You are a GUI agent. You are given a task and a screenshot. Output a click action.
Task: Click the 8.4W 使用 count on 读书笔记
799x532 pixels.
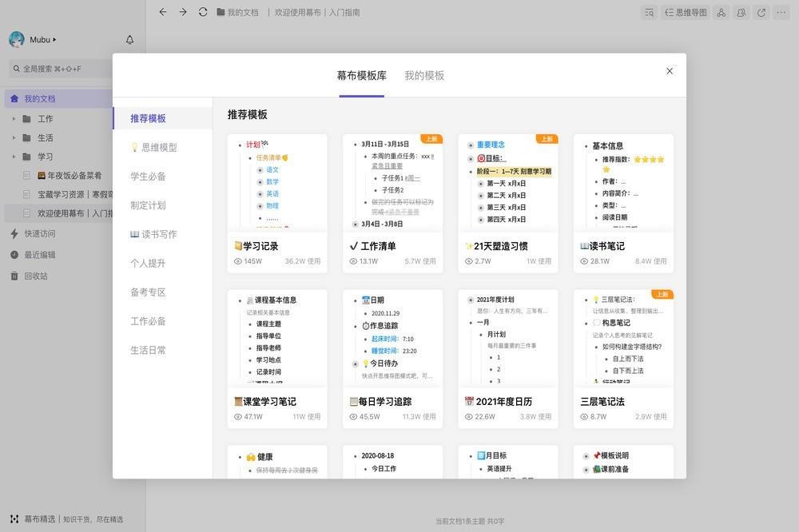coord(650,261)
